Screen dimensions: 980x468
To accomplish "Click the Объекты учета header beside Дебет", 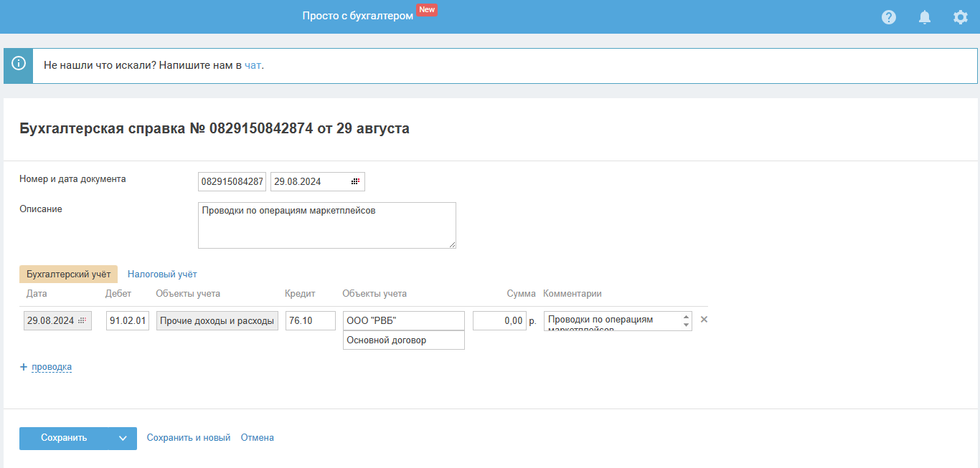I will pos(188,294).
